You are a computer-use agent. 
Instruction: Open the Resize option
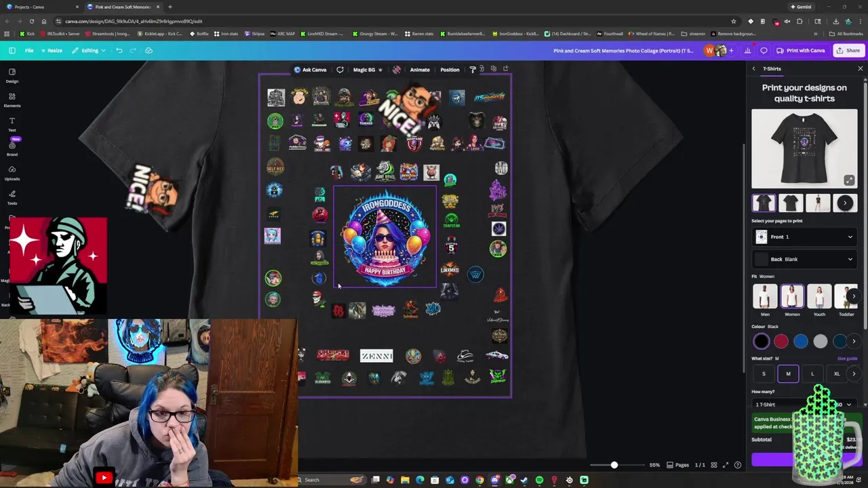pyautogui.click(x=52, y=50)
